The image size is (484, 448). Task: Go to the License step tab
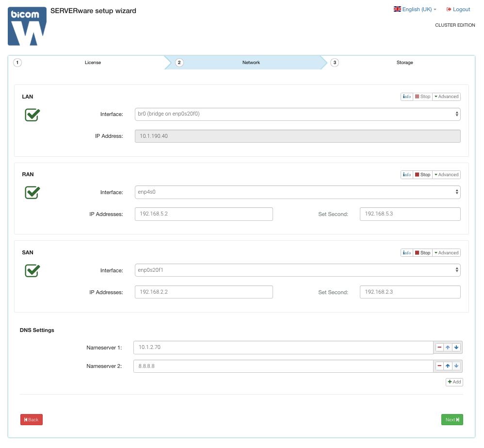pyautogui.click(x=93, y=63)
